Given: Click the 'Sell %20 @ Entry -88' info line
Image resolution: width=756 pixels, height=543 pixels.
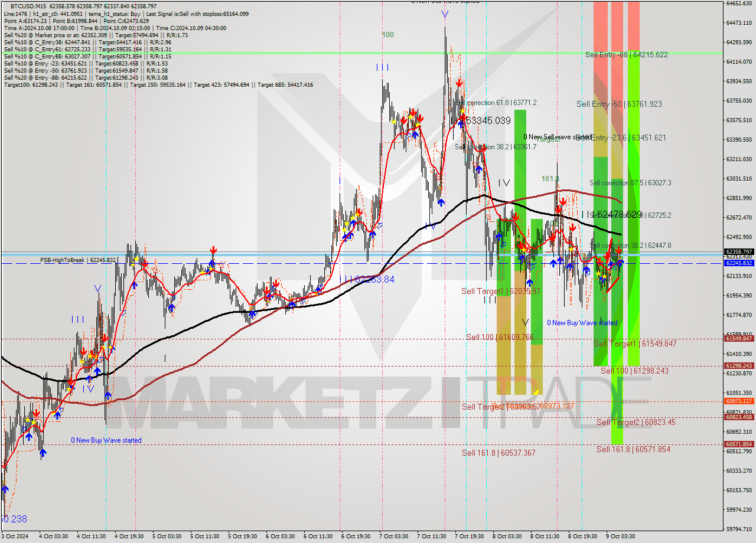Looking at the screenshot, I should [85, 78].
